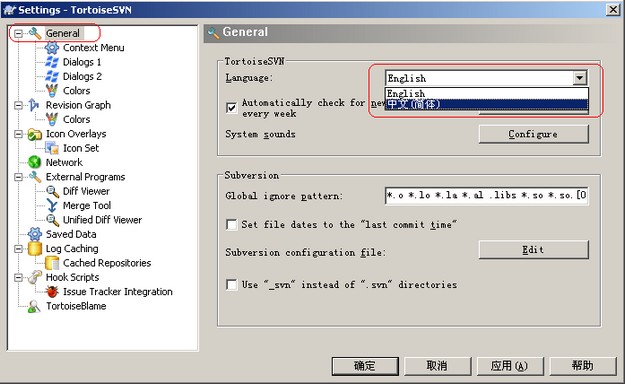Select the Dialogs 2 tree label

(x=82, y=76)
